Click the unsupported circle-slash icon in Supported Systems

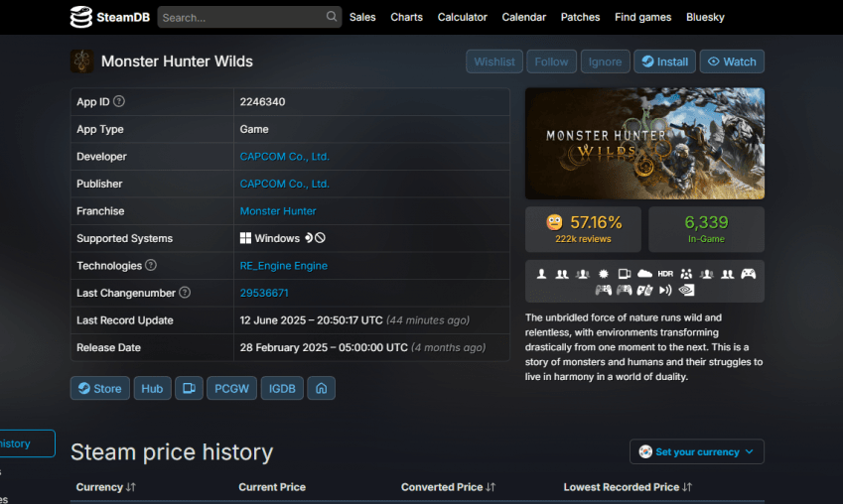(x=321, y=237)
